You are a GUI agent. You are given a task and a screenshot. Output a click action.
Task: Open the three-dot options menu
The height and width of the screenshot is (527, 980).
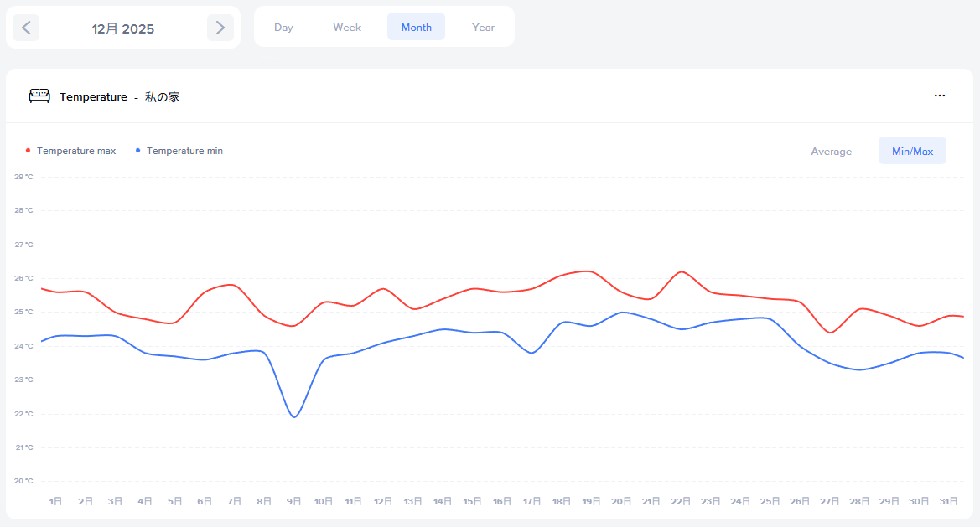point(939,96)
